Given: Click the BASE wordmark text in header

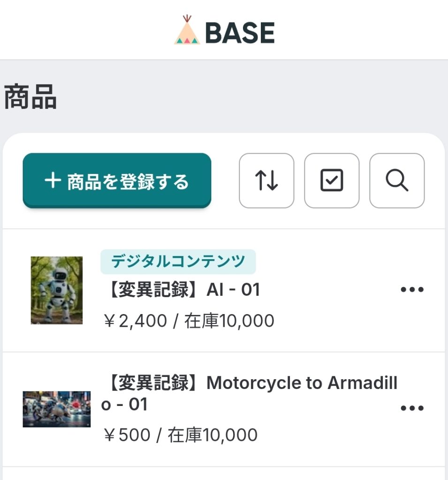Looking at the screenshot, I should pos(240,33).
